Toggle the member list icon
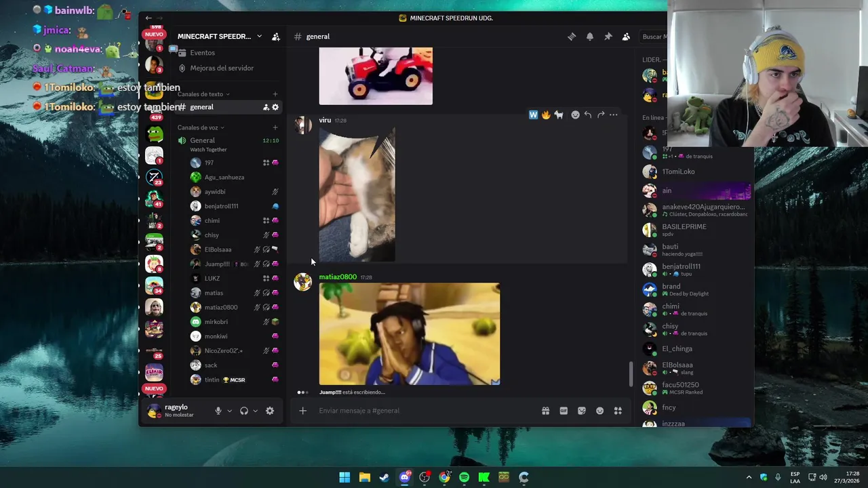868x488 pixels. (626, 37)
